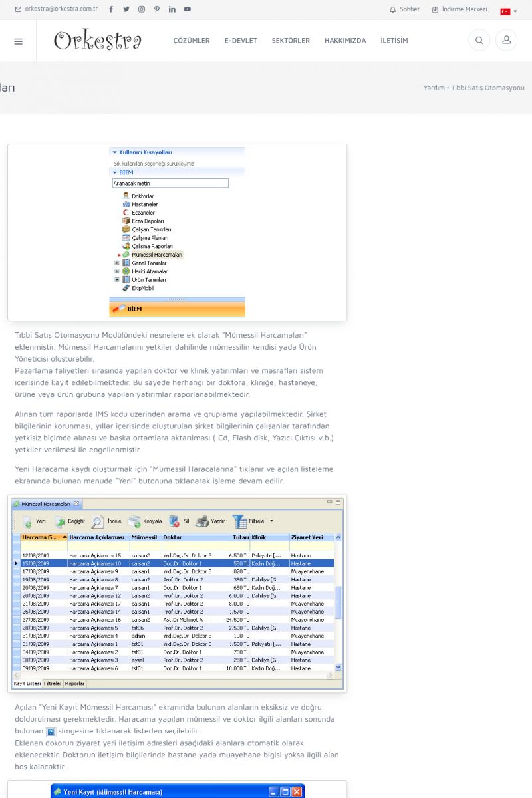Open the ÇÖZÜMLER menu

(192, 41)
